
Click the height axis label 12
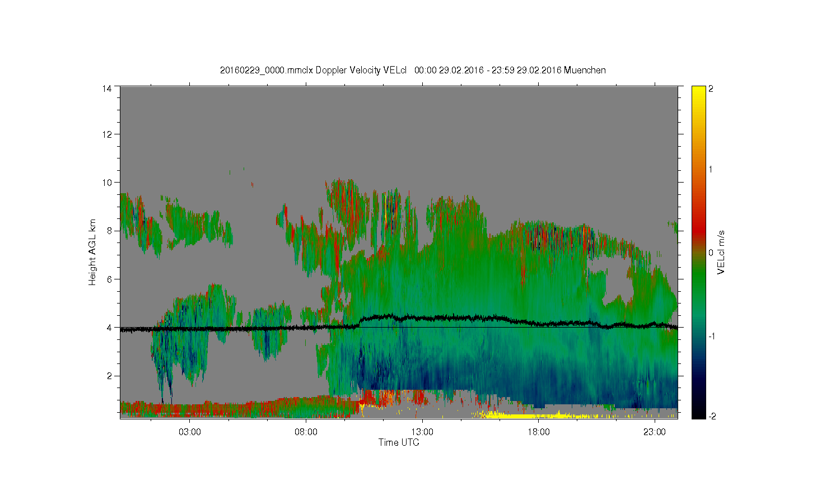click(x=108, y=134)
